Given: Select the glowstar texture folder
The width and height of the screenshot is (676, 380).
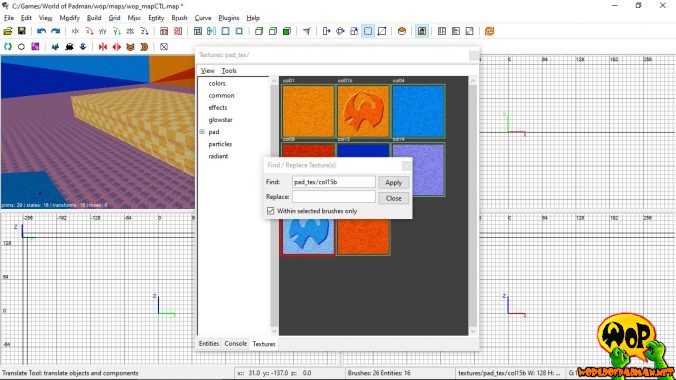Looking at the screenshot, I should click(220, 119).
